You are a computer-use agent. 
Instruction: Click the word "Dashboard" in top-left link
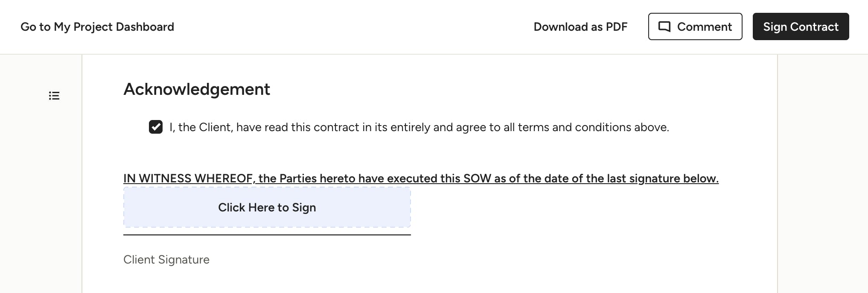click(x=145, y=27)
